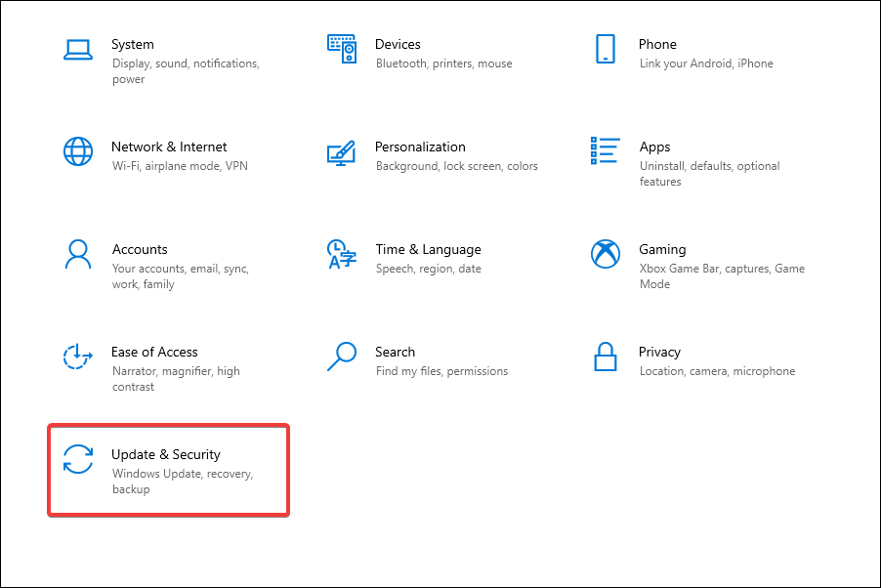Click the Accounts person icon
The height and width of the screenshot is (588, 881).
click(x=78, y=254)
